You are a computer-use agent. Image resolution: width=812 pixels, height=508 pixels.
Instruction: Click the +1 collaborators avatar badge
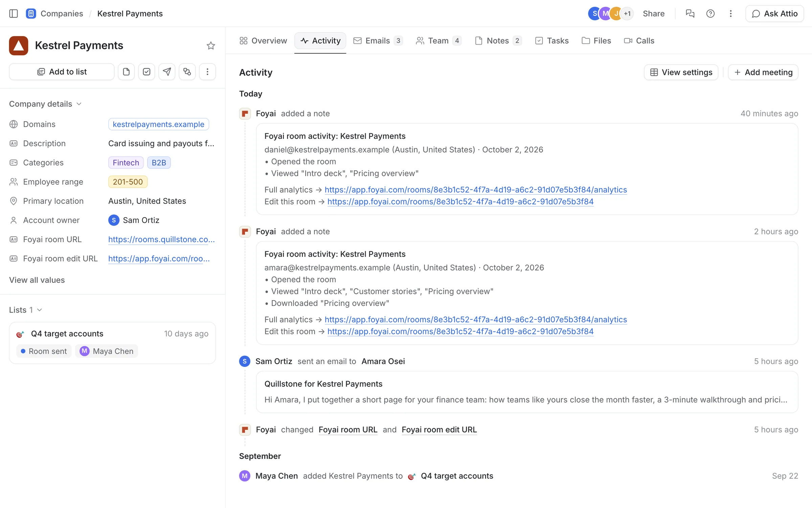click(627, 14)
